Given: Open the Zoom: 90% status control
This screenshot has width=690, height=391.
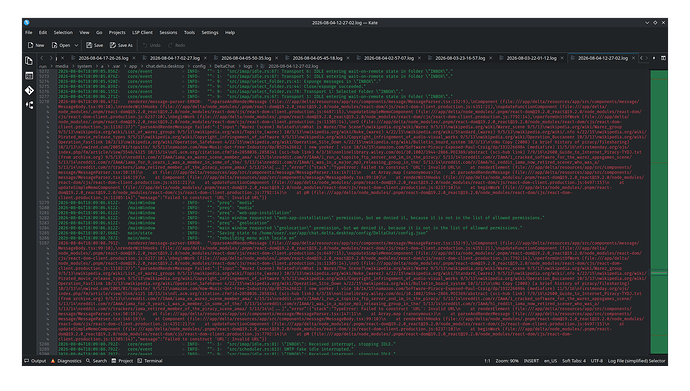Looking at the screenshot, I should [x=507, y=361].
